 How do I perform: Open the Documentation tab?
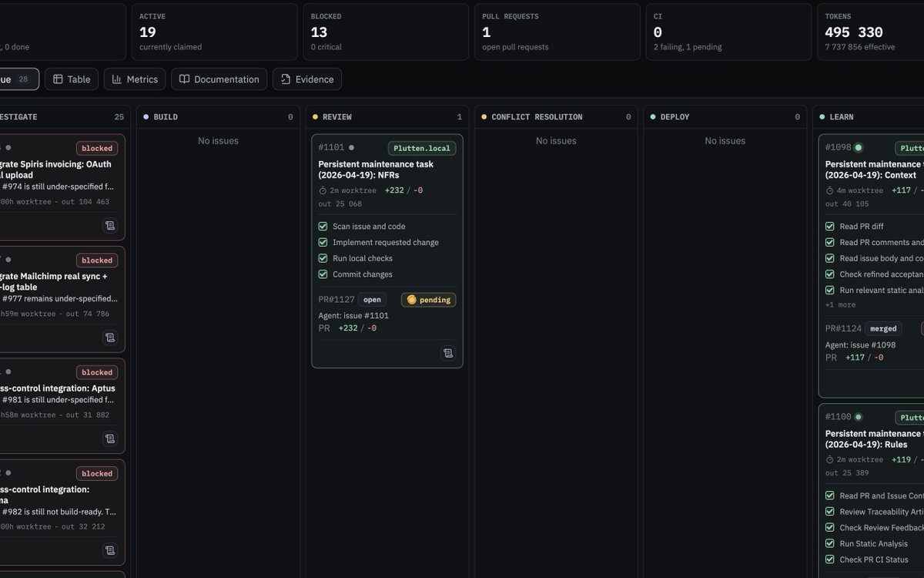pyautogui.click(x=219, y=79)
